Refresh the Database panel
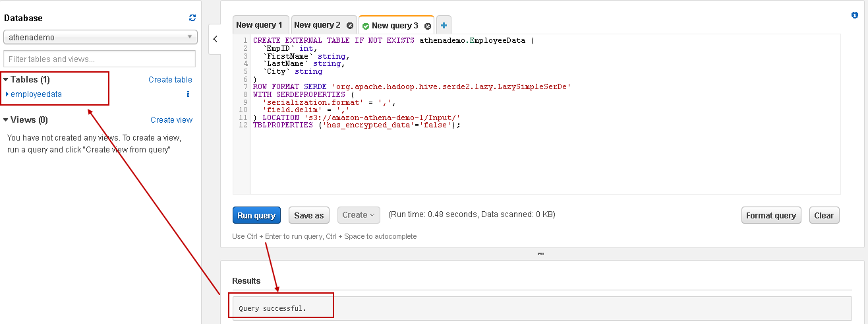868x324 pixels. (x=192, y=18)
